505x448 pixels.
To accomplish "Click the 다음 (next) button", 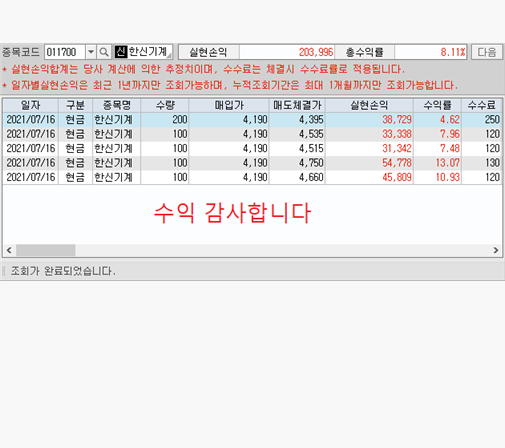I will [x=487, y=52].
